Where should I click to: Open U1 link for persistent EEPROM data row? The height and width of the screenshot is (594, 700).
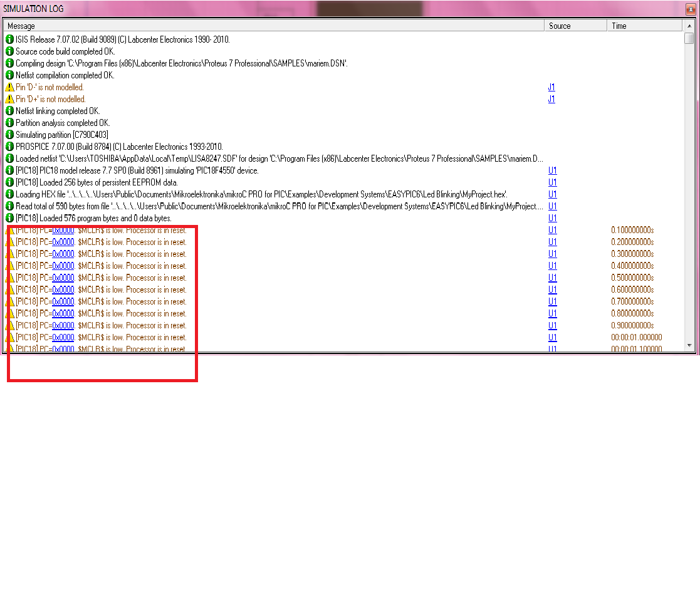[x=552, y=182]
